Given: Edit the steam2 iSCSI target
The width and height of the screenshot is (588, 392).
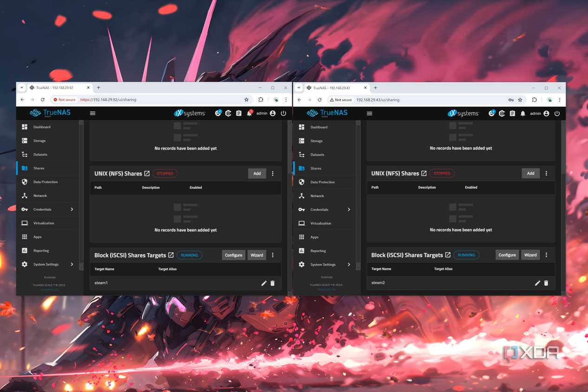Looking at the screenshot, I should (537, 283).
